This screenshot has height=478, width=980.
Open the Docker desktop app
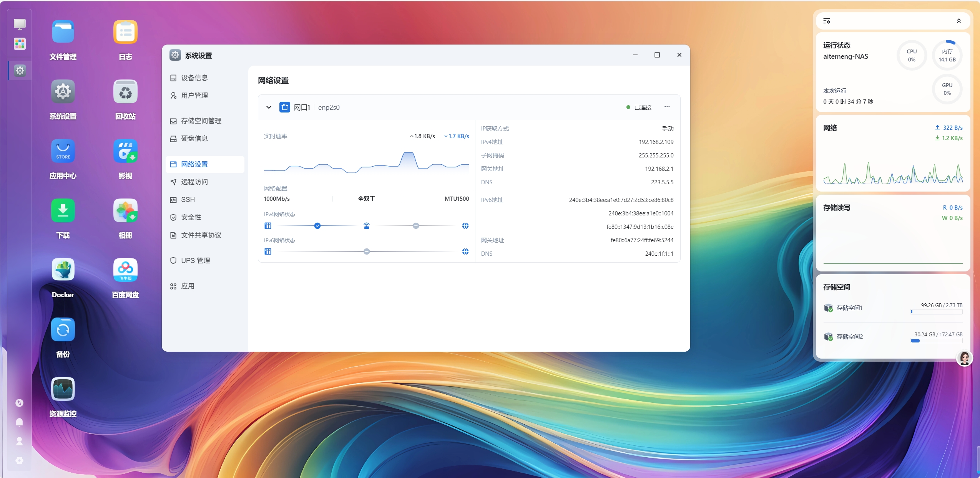pos(63,270)
